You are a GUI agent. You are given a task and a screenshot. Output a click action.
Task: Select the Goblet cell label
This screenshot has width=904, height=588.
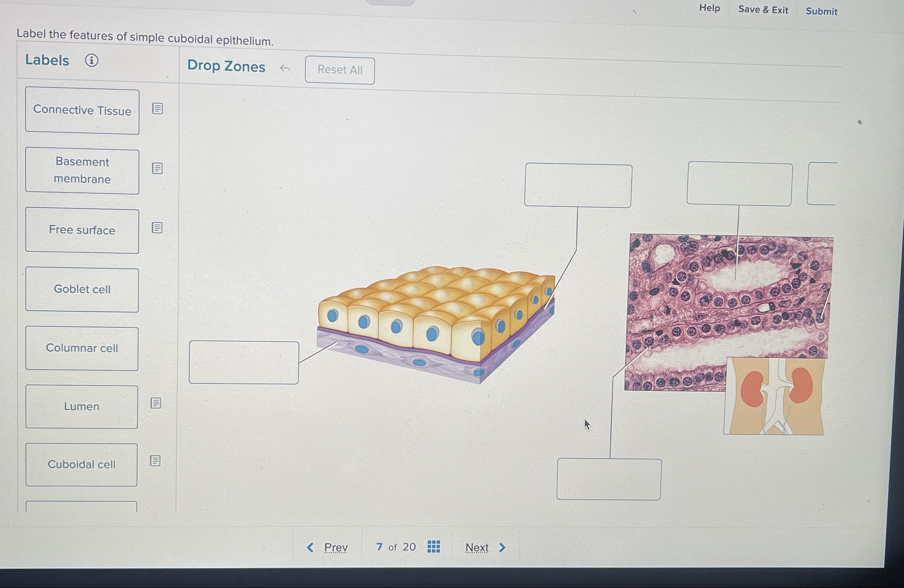[x=82, y=289]
